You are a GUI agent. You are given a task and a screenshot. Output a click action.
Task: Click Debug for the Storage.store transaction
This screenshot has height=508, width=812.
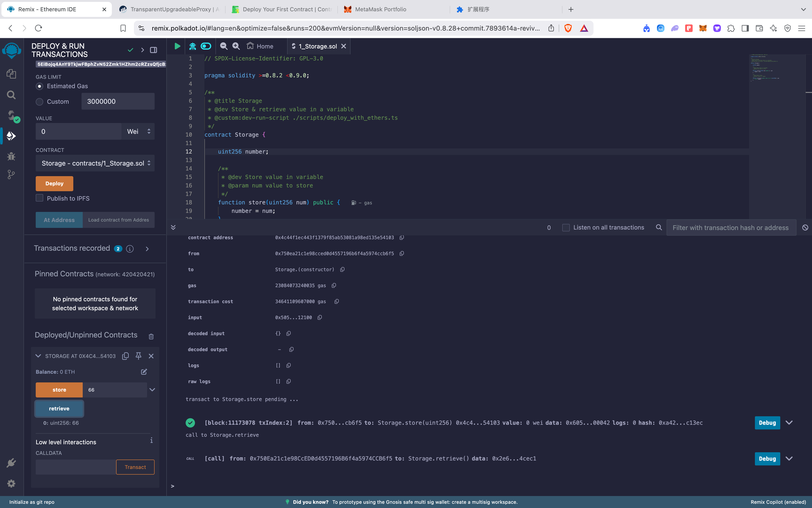(x=767, y=423)
